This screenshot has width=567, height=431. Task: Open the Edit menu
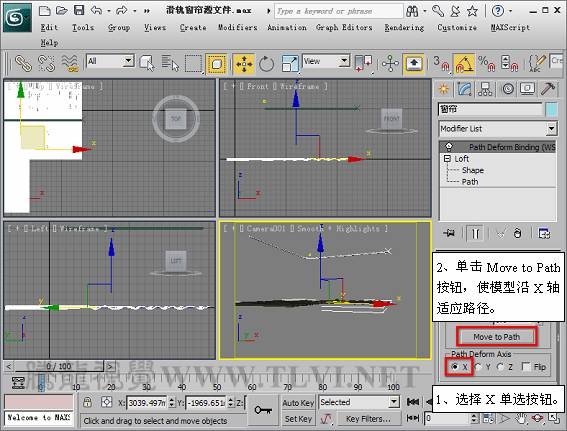tap(49, 27)
